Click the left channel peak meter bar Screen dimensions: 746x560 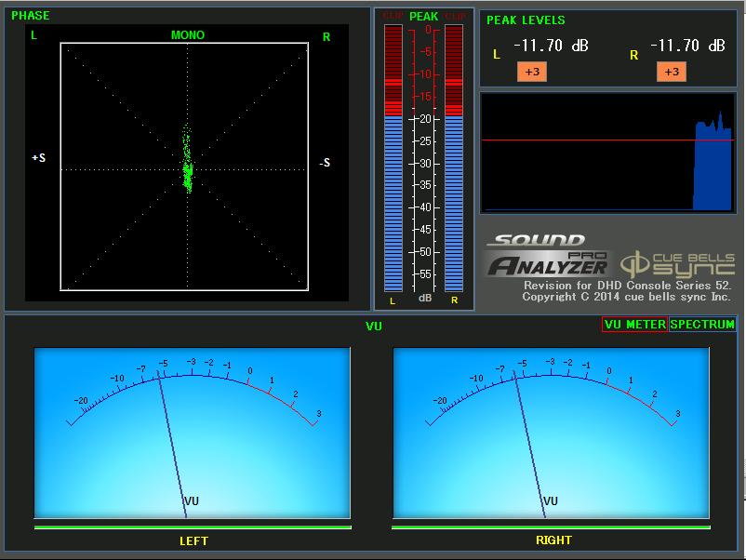pyautogui.click(x=393, y=158)
